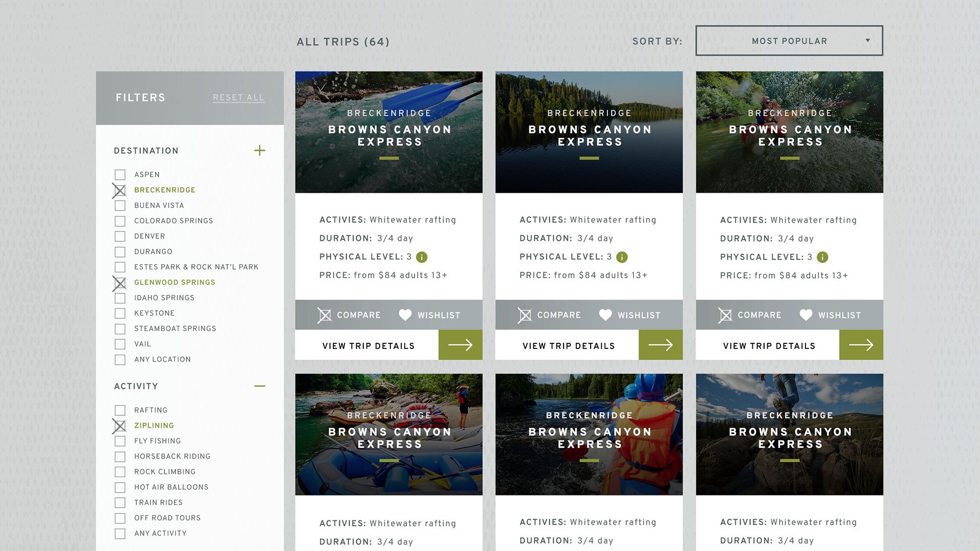Tick the Vail checkbox

point(120,344)
